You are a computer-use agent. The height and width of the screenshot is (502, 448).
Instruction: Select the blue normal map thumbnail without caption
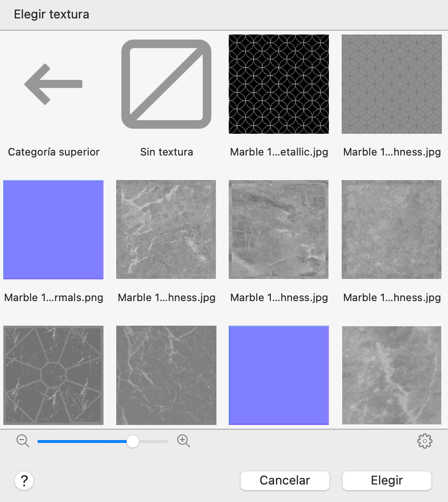(x=279, y=375)
